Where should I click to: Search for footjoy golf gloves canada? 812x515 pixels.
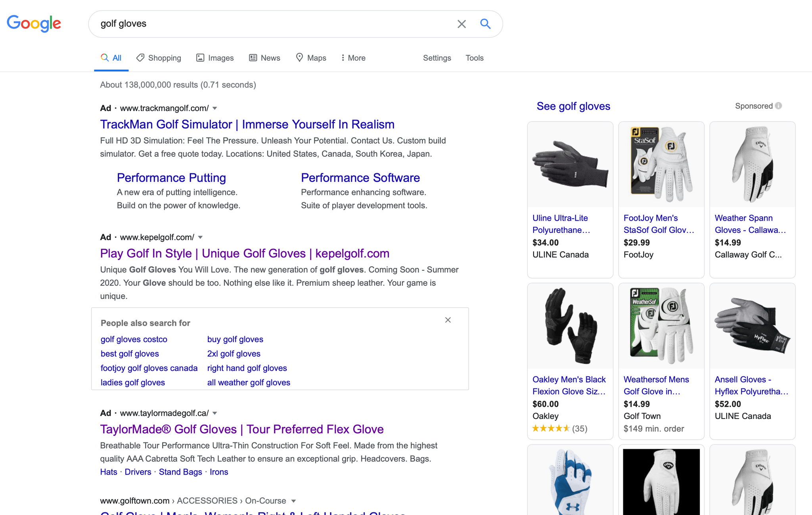pyautogui.click(x=149, y=368)
